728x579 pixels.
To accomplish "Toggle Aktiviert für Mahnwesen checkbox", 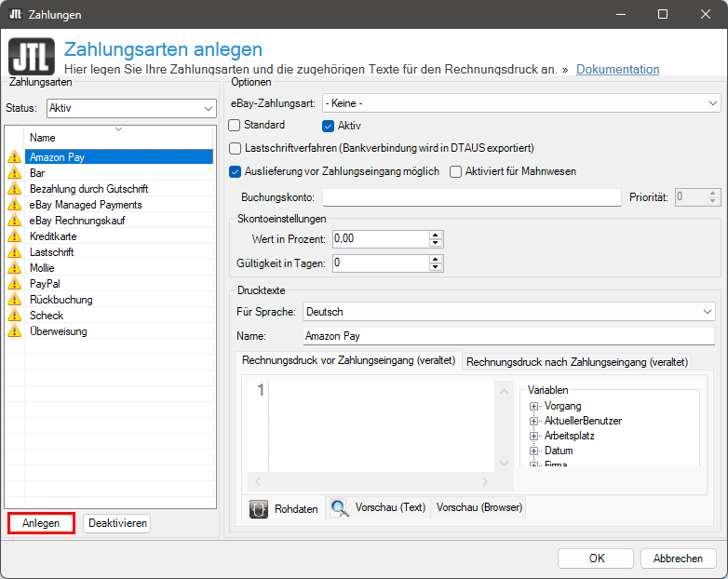I will 456,171.
